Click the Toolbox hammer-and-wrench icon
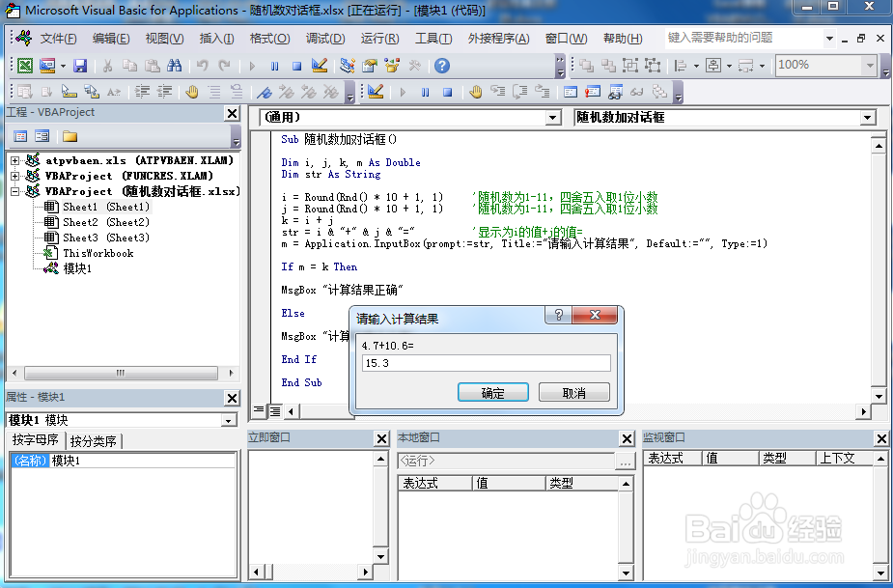The height and width of the screenshot is (588, 893). 414,66
